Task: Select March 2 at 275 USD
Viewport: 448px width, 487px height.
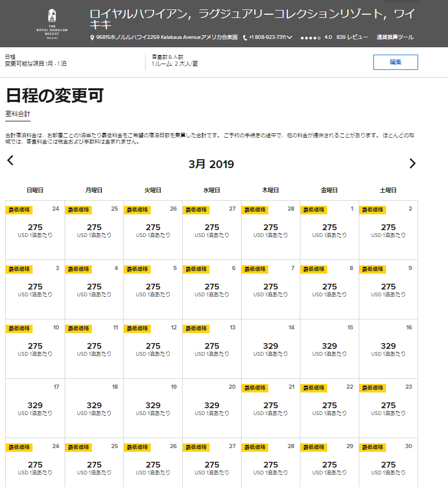Action: point(389,230)
